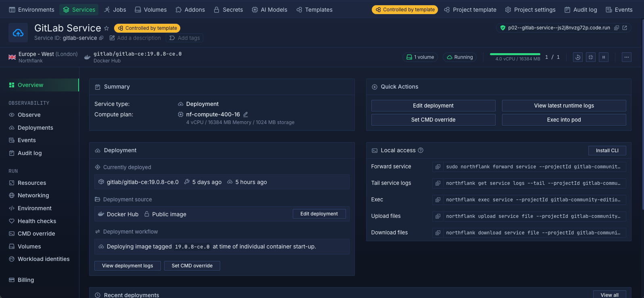Copy the gitlab-service Service ID

coord(101,38)
